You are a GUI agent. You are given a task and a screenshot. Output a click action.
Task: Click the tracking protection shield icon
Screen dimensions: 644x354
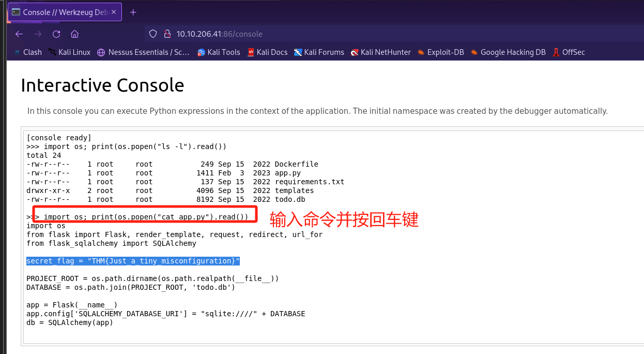pos(152,34)
